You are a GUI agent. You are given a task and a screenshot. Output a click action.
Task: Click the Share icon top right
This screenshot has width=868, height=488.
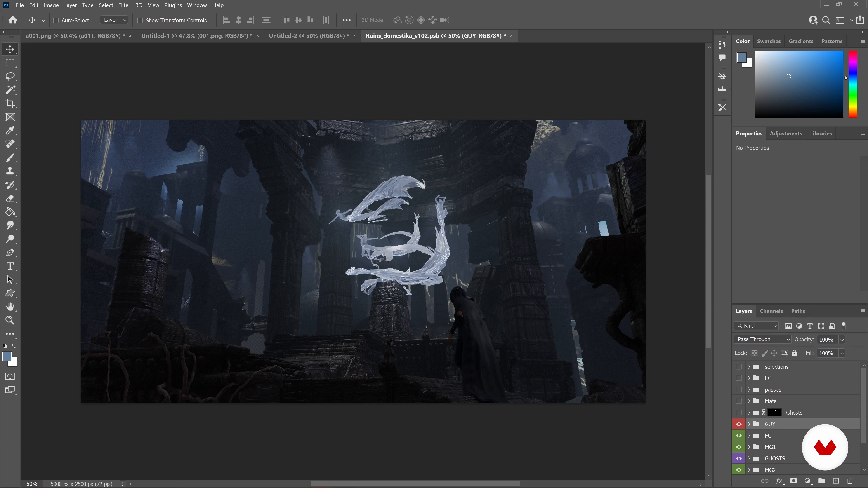point(860,20)
